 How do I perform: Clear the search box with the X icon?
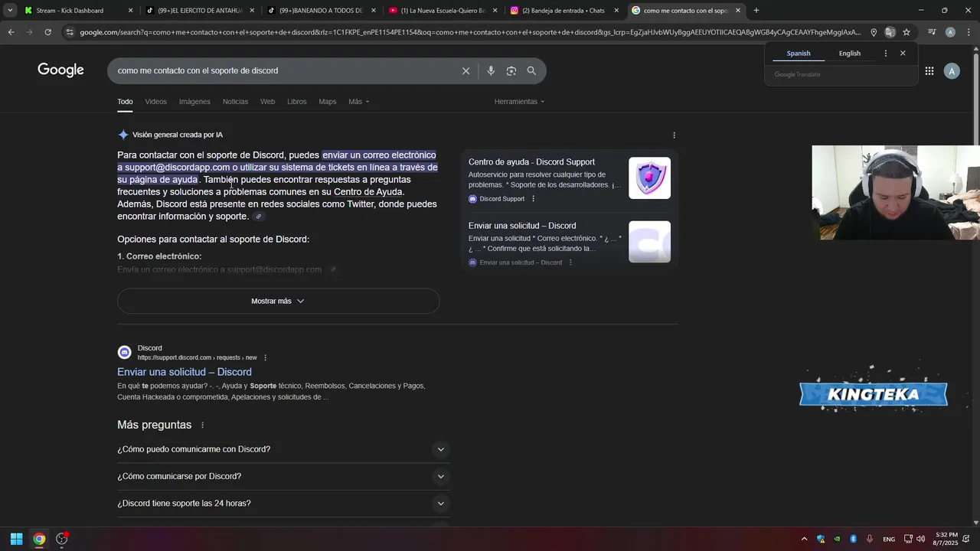465,70
